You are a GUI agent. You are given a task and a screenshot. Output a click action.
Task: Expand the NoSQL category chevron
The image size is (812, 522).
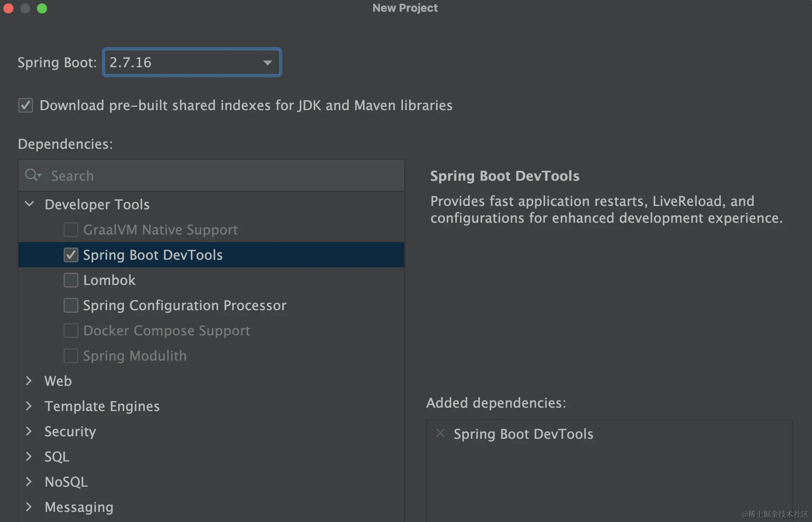point(29,482)
